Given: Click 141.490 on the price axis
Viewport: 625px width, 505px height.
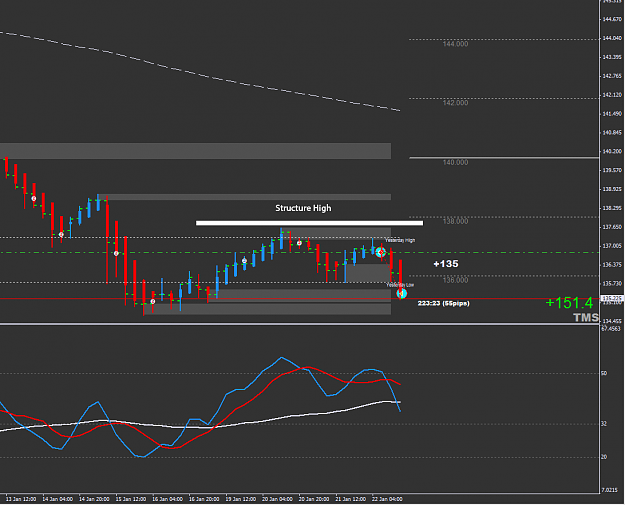Looking at the screenshot, I should (x=612, y=114).
